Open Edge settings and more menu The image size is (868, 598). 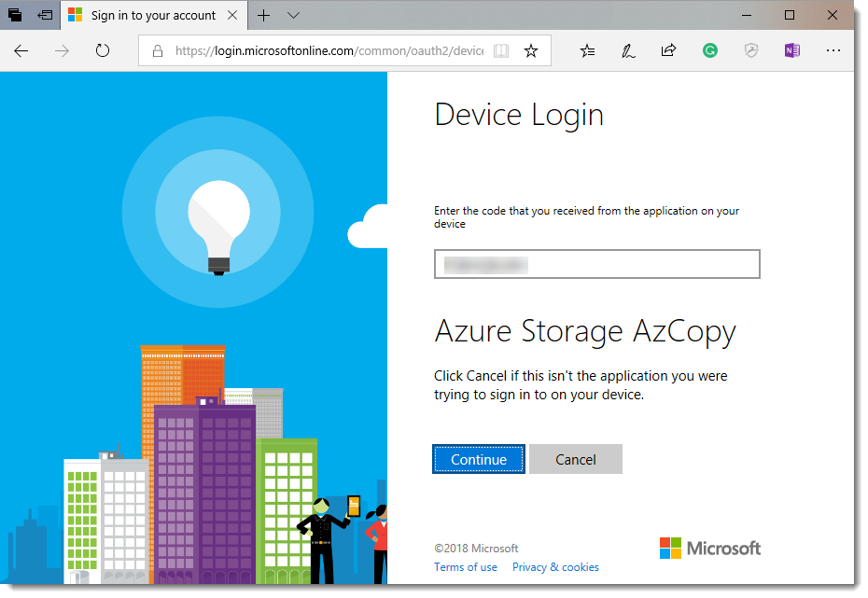click(x=833, y=51)
